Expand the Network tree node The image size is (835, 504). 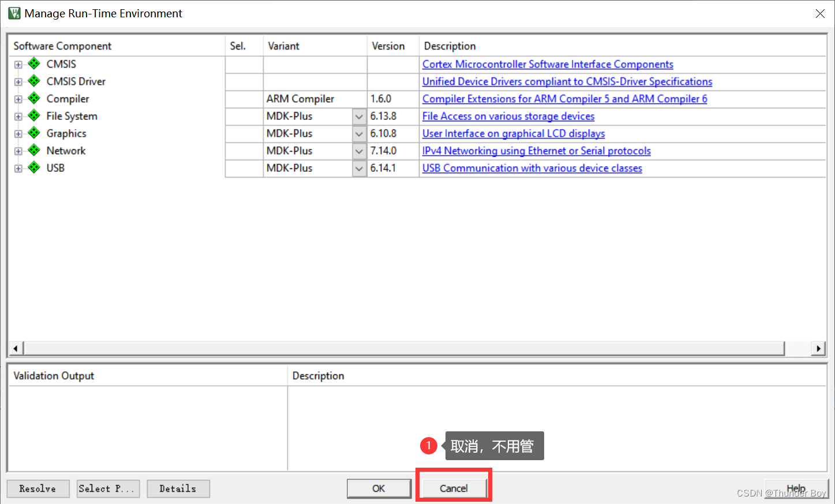tap(18, 151)
